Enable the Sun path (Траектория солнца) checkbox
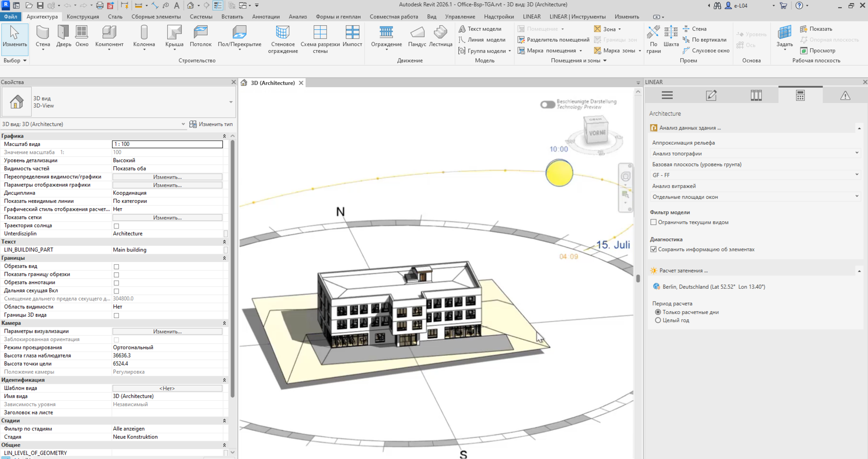 coord(116,226)
